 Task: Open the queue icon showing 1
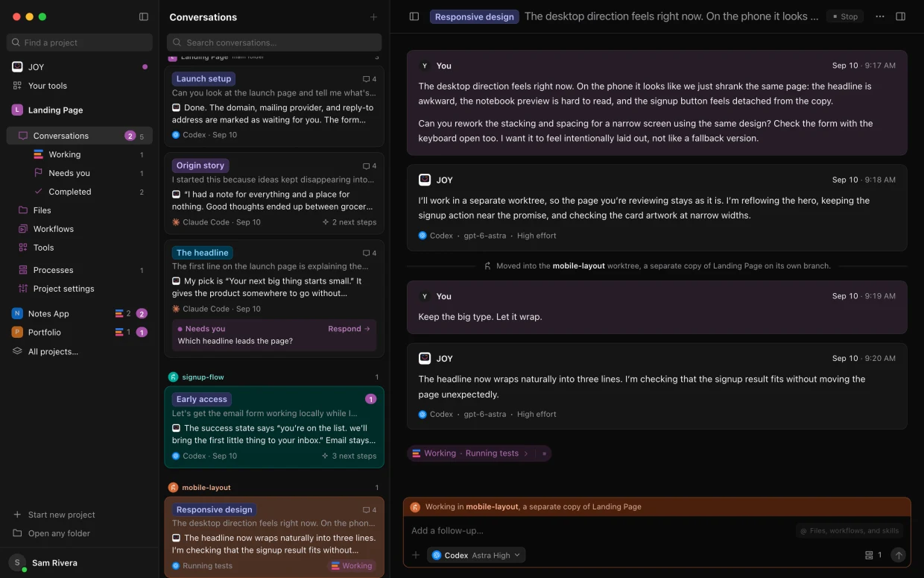(x=873, y=555)
